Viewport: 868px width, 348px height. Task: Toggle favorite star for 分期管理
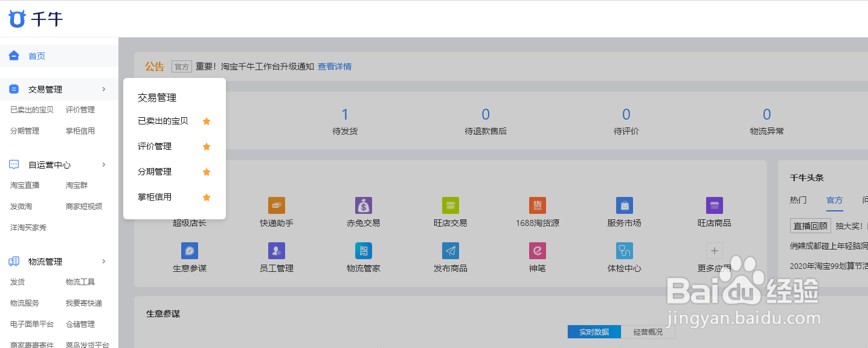coord(207,172)
